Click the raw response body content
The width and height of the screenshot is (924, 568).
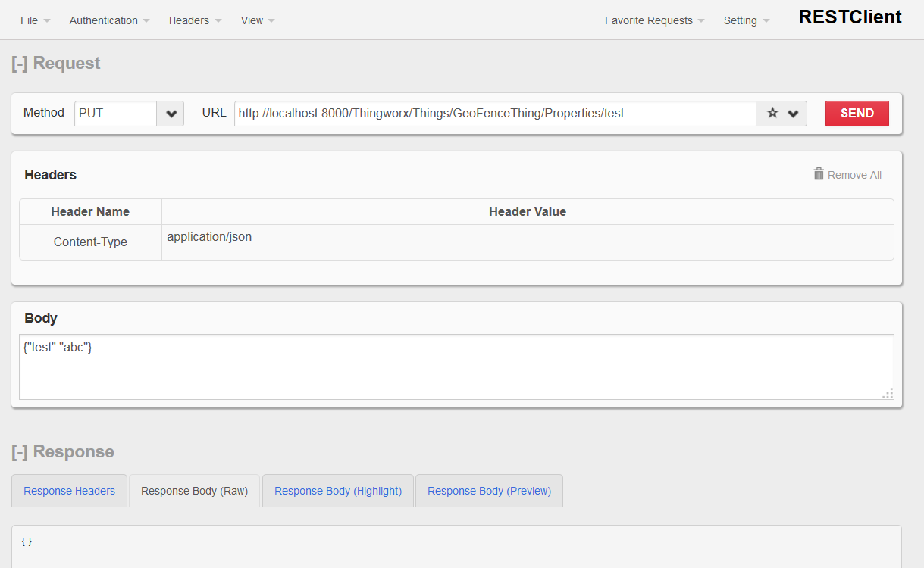27,541
